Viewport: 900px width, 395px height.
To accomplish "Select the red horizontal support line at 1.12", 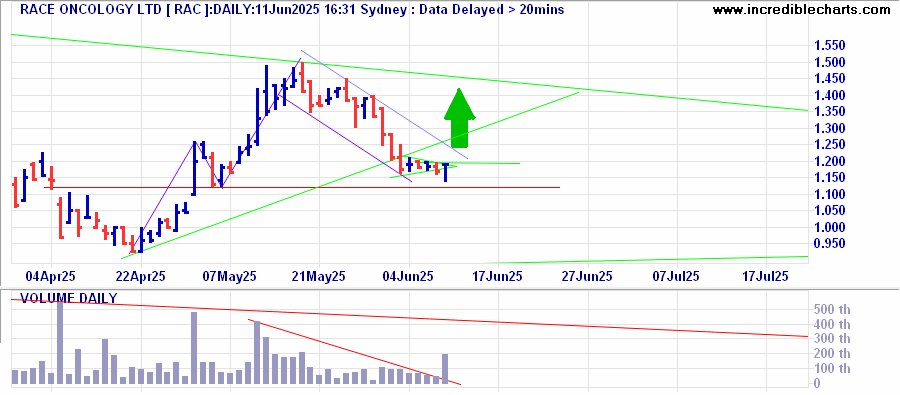I will pyautogui.click(x=302, y=187).
